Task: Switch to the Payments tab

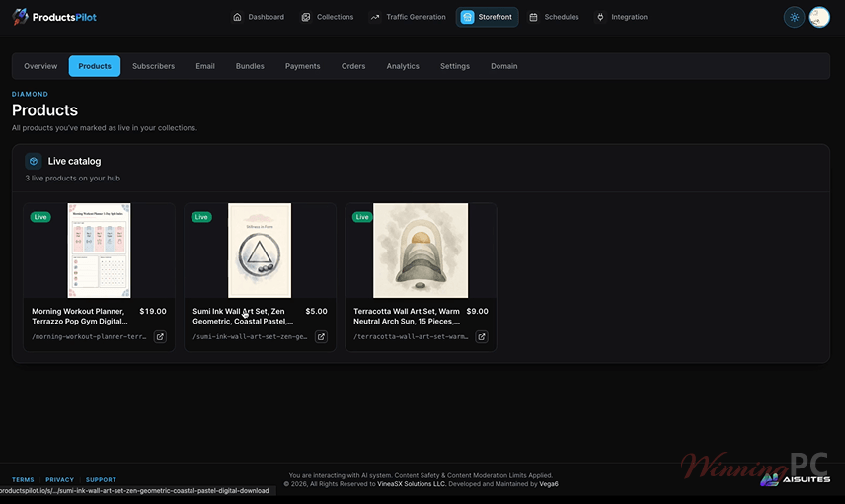Action: coord(302,66)
